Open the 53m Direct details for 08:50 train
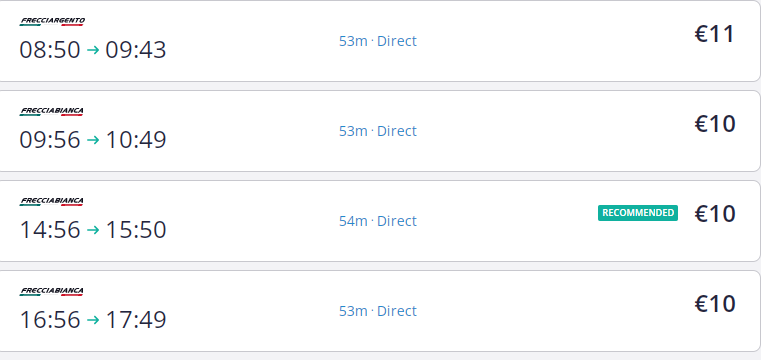Image resolution: width=761 pixels, height=360 pixels. (378, 41)
